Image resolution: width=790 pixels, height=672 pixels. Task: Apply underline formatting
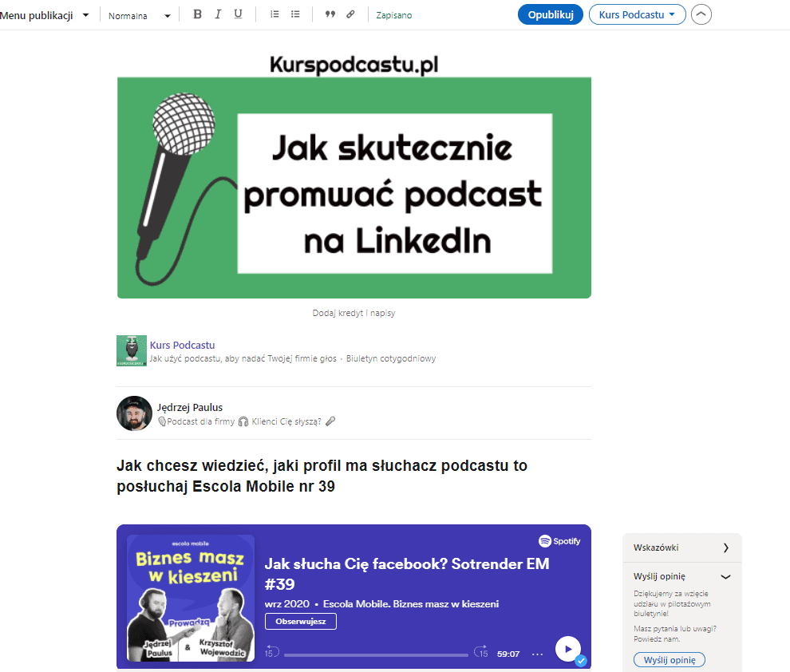(x=239, y=14)
